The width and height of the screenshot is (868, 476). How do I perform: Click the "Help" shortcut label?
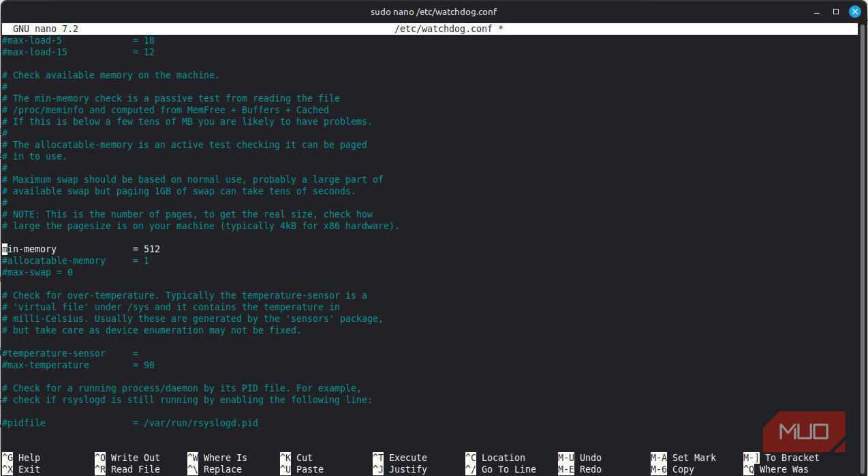[x=29, y=458]
